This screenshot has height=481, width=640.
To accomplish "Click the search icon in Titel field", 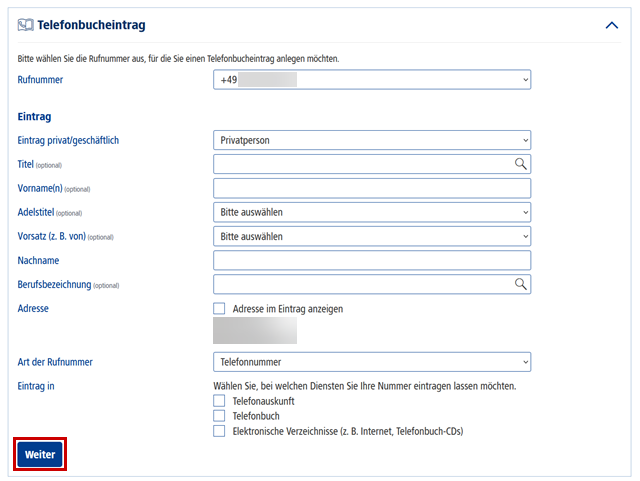I will pyautogui.click(x=520, y=164).
